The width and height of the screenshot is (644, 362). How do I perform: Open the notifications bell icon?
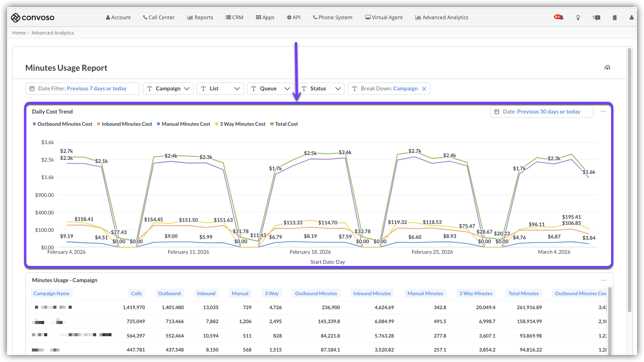click(559, 17)
